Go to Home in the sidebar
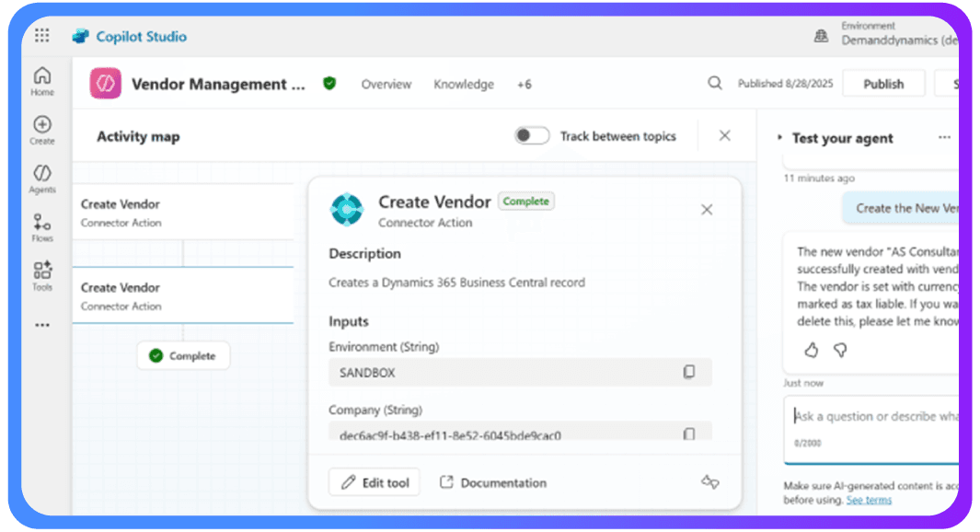Image resolution: width=980 pixels, height=532 pixels. [x=42, y=81]
